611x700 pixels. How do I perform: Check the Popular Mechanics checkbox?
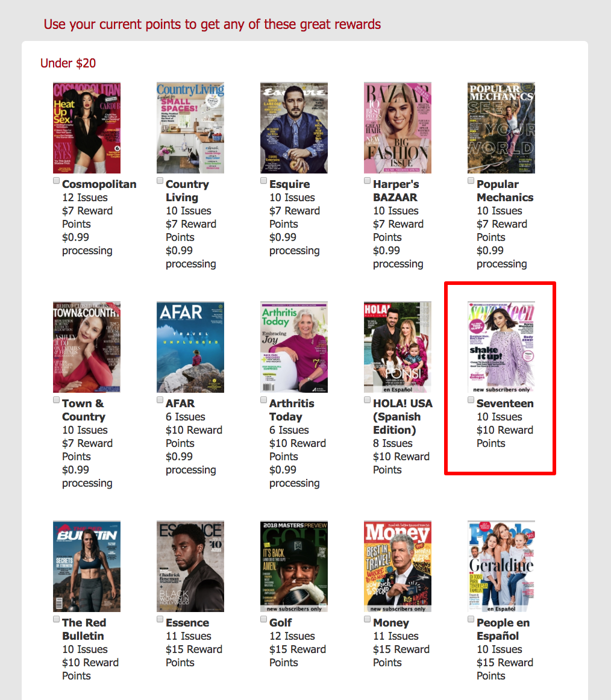click(x=471, y=181)
